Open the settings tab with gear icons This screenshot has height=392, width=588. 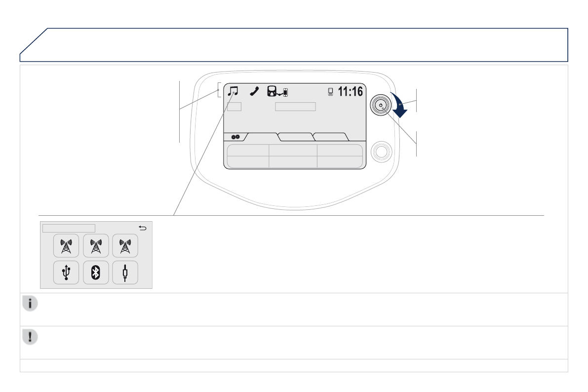tap(235, 137)
